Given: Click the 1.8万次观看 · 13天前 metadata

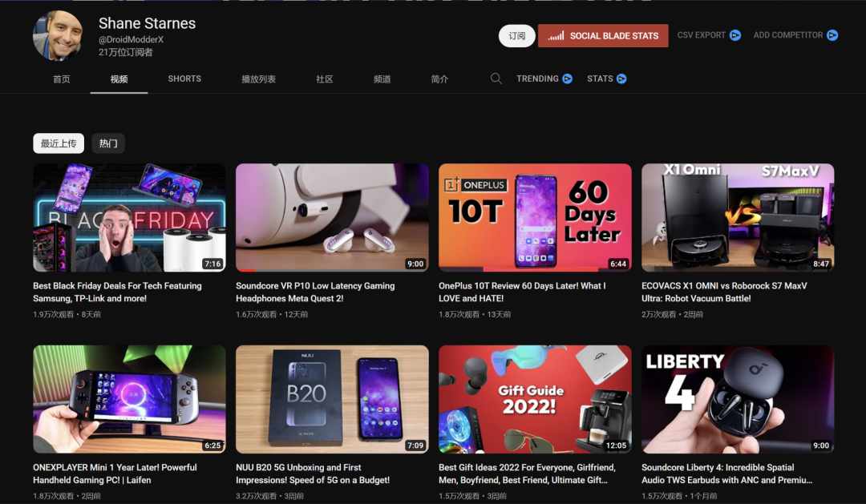Looking at the screenshot, I should click(475, 315).
